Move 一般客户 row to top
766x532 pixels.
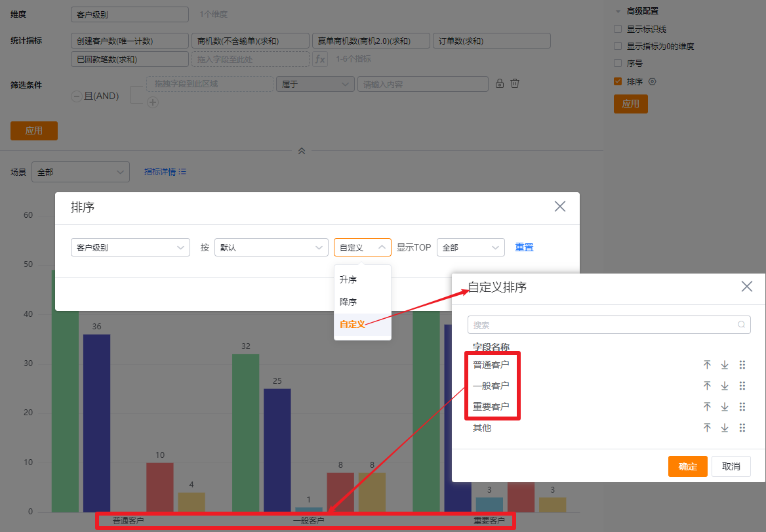(x=707, y=386)
